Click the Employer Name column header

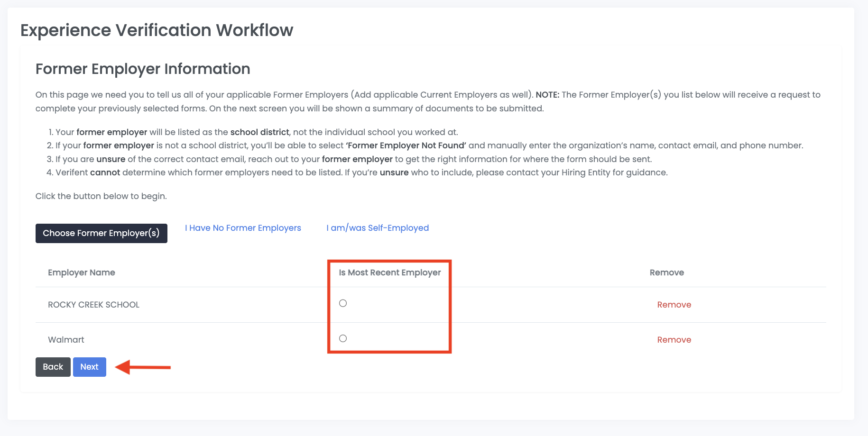(82, 272)
